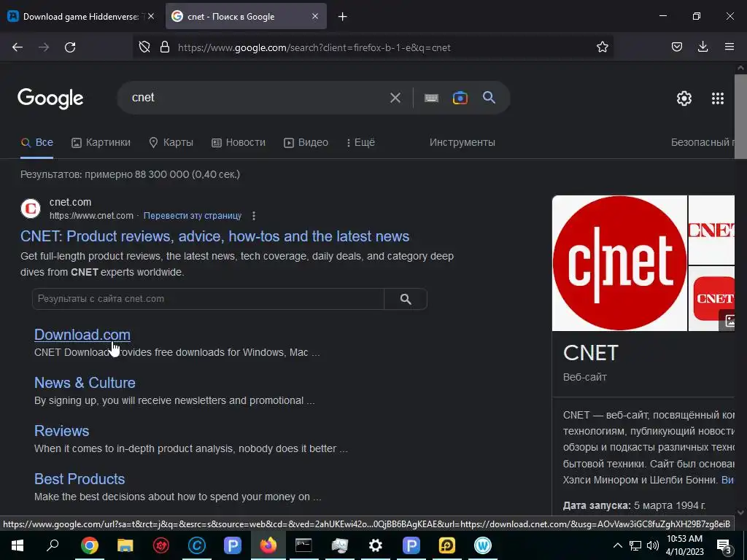Screen dimensions: 747x560
Task: Close the cnet Google search tab
Action: [x=315, y=16]
